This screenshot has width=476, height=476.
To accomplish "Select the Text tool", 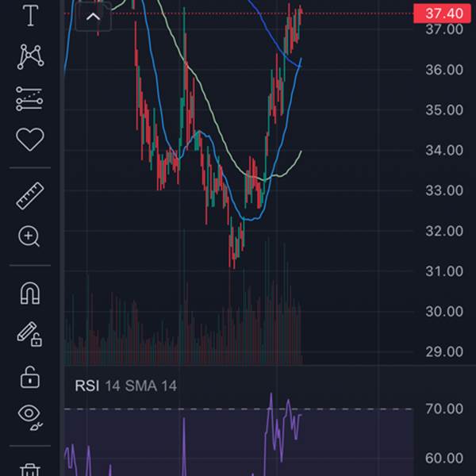I will point(30,14).
